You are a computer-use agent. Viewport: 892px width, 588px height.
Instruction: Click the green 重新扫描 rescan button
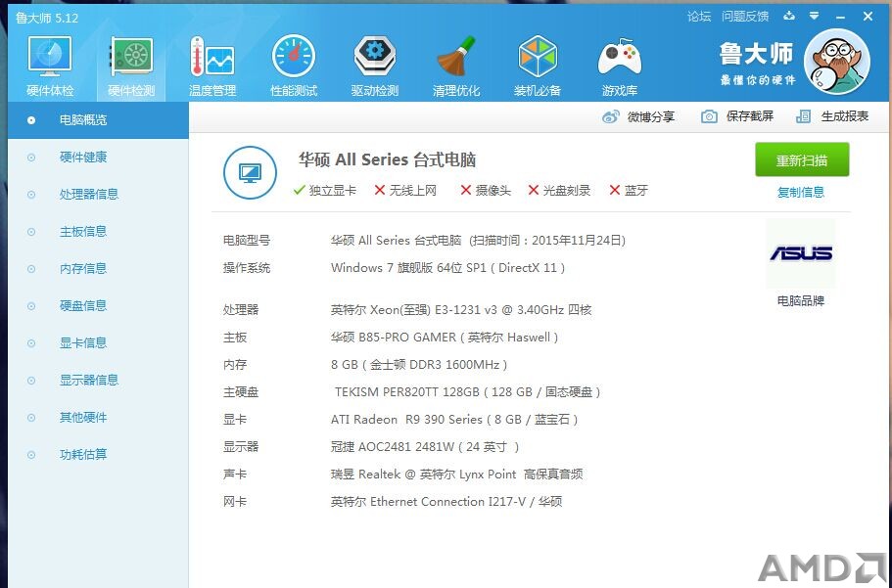tap(802, 159)
